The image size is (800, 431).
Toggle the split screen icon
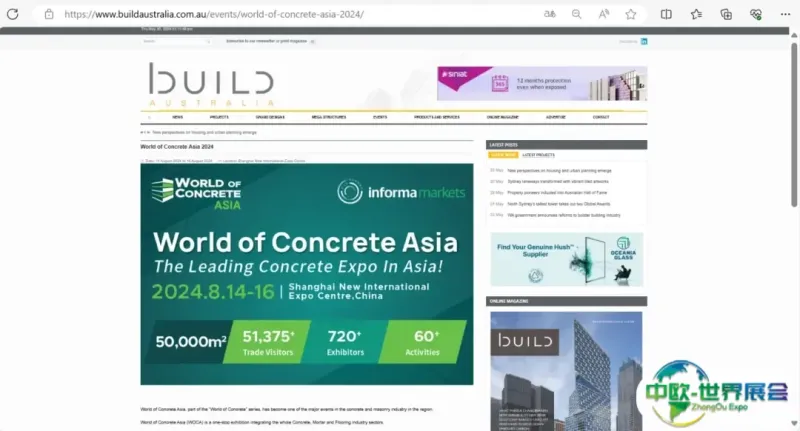point(666,14)
